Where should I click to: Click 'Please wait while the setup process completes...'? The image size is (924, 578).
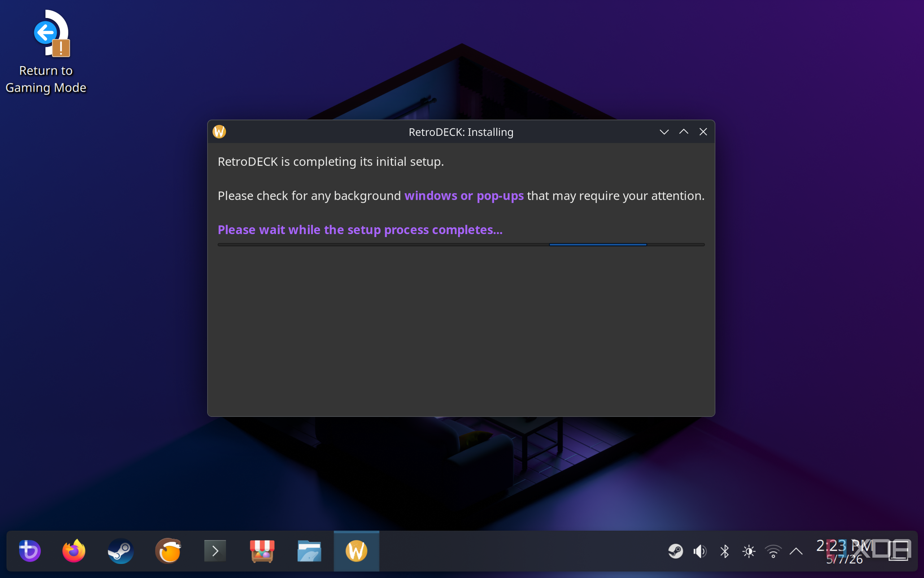[x=360, y=230]
